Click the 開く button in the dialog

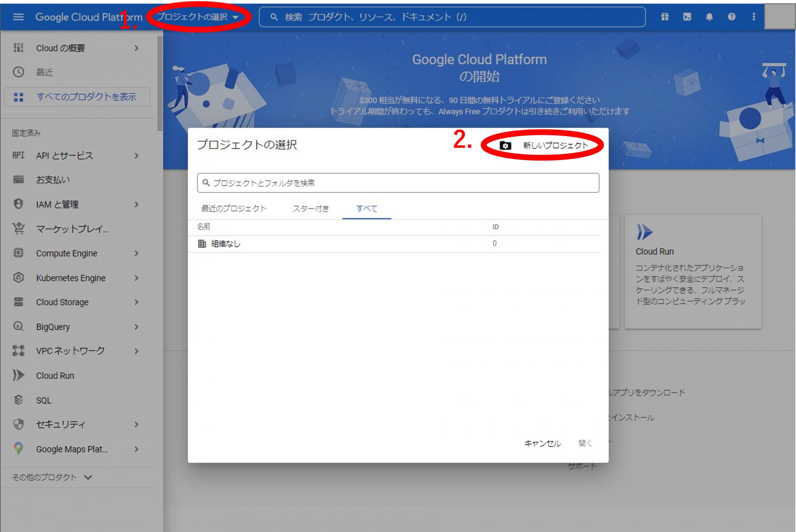coord(585,443)
